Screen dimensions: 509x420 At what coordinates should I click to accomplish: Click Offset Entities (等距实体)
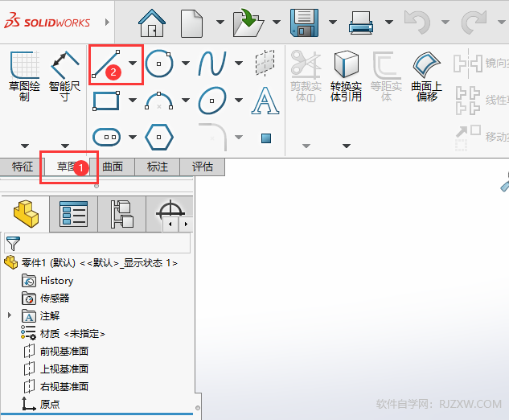coord(386,76)
